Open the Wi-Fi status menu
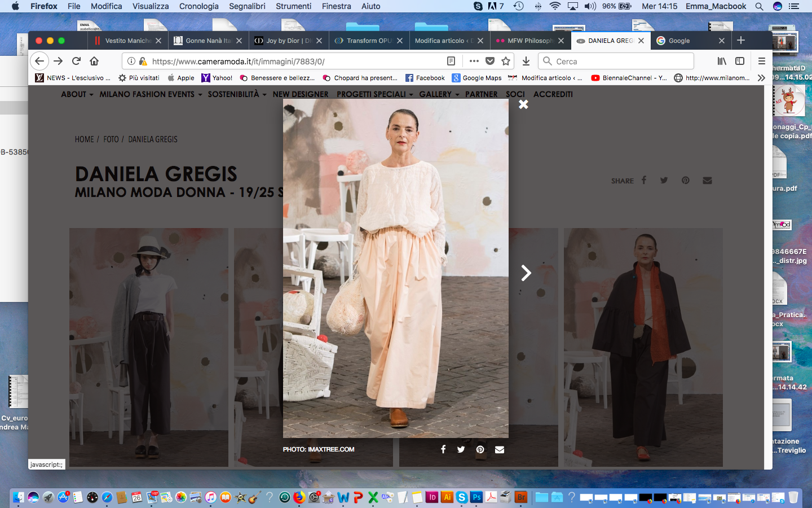The image size is (812, 508). (555, 6)
